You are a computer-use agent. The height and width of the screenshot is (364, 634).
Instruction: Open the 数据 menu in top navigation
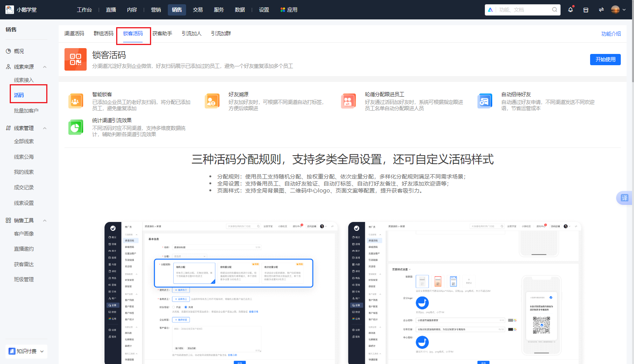(240, 9)
